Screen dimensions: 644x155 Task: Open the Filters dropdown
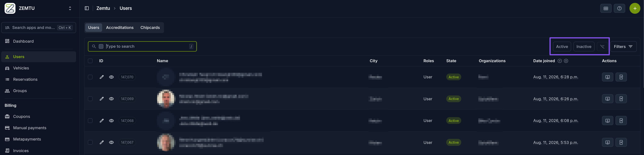pyautogui.click(x=623, y=47)
